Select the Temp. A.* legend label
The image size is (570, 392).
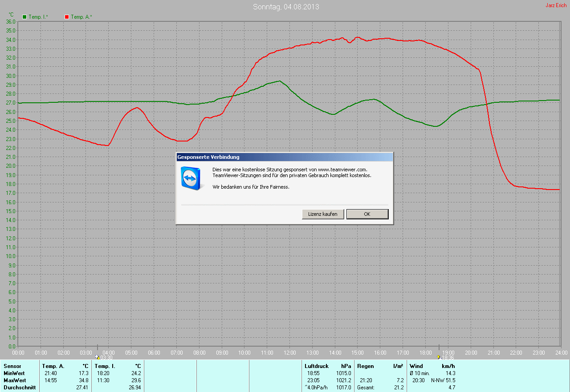[81, 17]
